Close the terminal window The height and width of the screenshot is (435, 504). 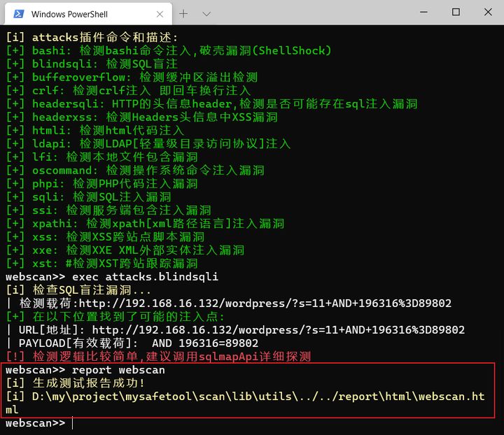tap(488, 12)
